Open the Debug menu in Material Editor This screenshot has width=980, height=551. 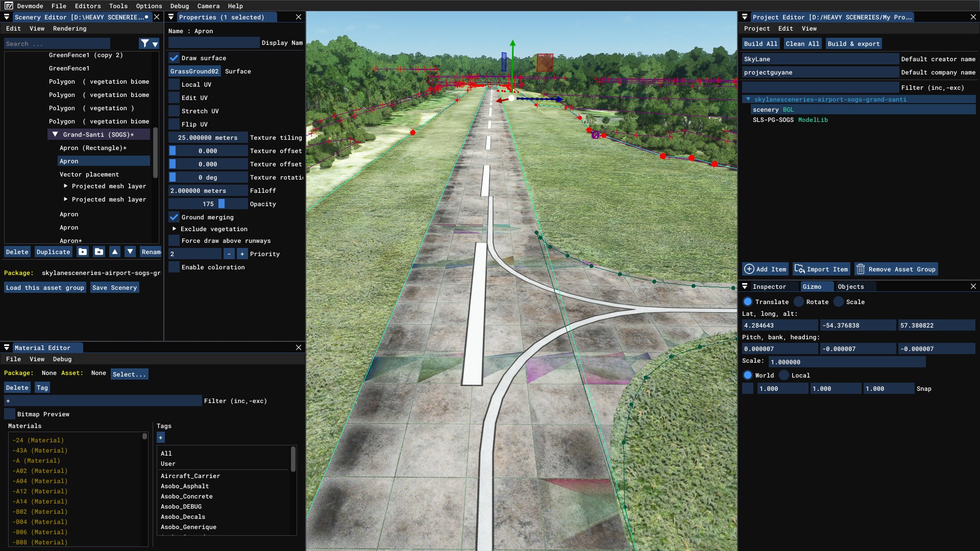[62, 359]
